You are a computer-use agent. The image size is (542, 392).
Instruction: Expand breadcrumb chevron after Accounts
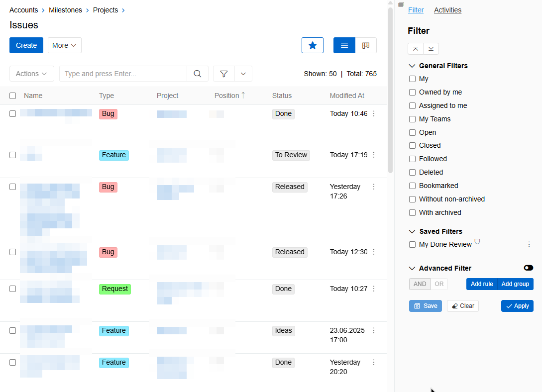pos(43,10)
